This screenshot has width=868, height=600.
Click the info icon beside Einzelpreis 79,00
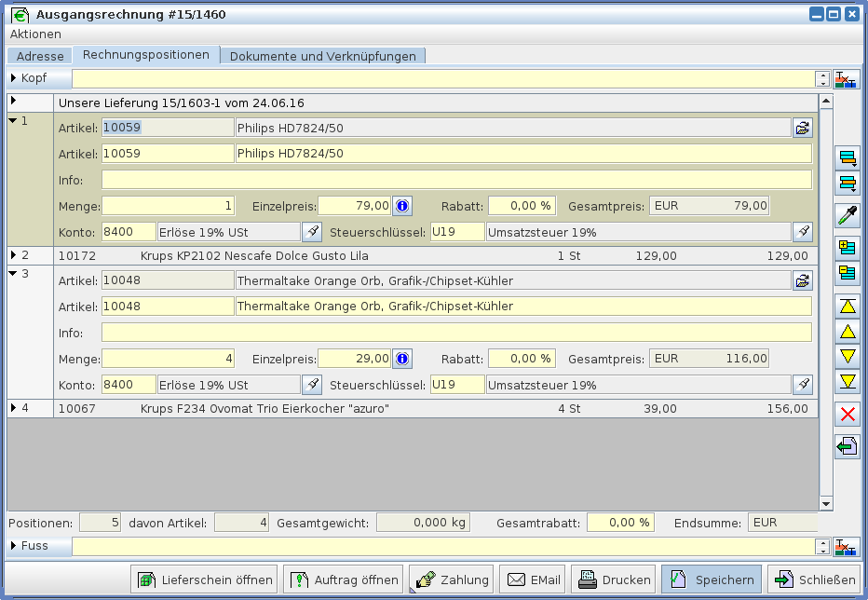(402, 206)
